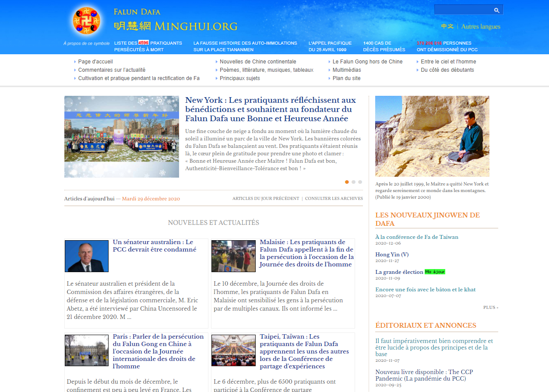Screen dimensions: 549x392
Task: Go to Multimédias section
Action: [347, 70]
